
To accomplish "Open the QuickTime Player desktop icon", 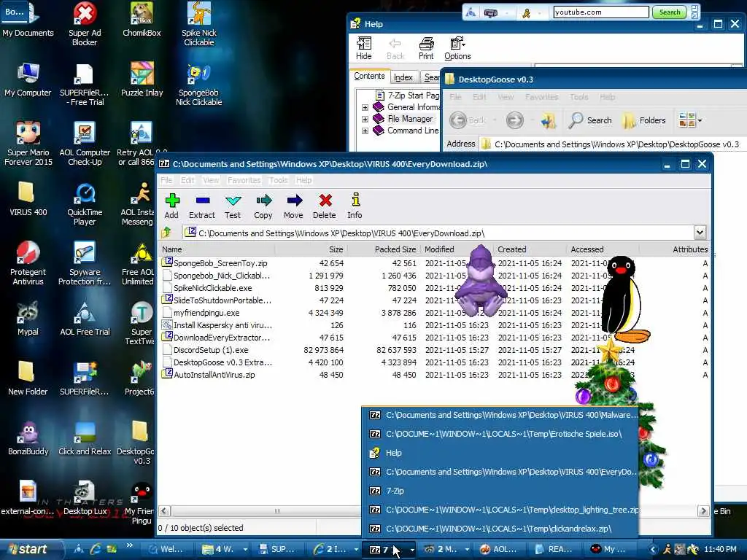I will pyautogui.click(x=85, y=204).
